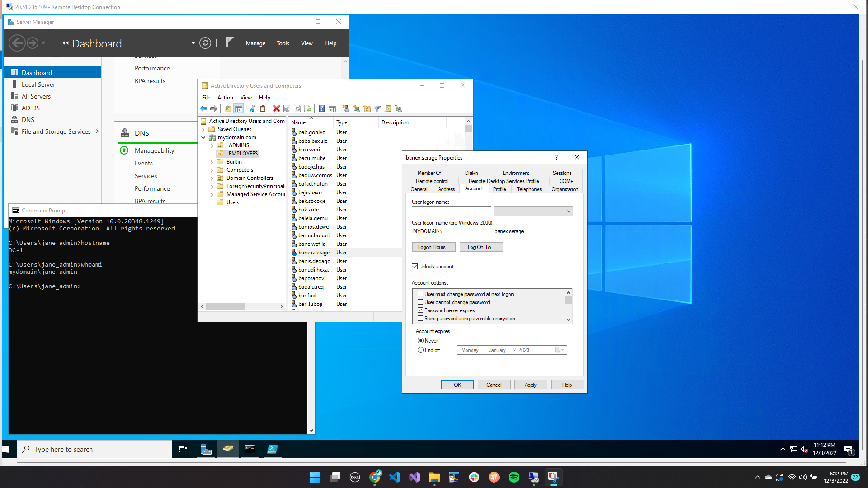Screen dimensions: 868x488
Task: Uncheck the Unlock account checkbox
Action: pyautogui.click(x=415, y=267)
